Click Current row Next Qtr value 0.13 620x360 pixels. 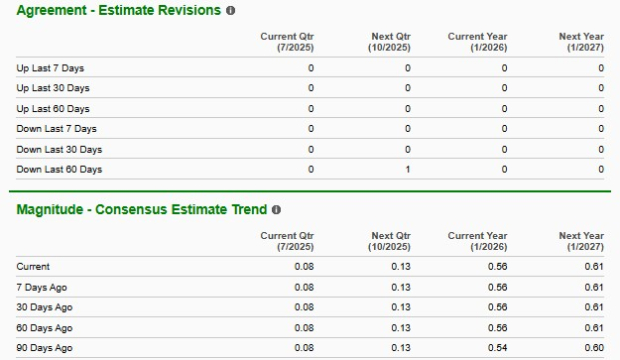coord(401,267)
